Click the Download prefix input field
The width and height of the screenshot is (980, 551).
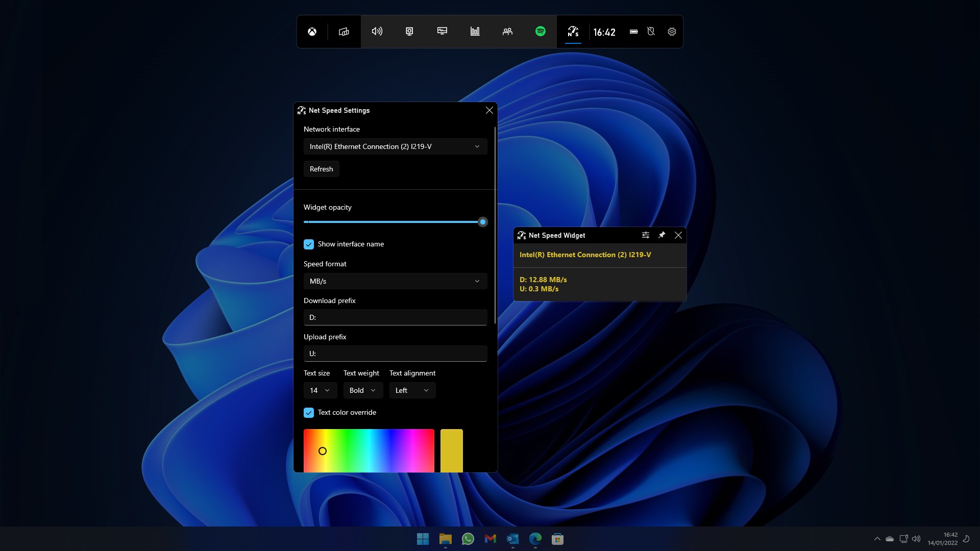click(395, 317)
